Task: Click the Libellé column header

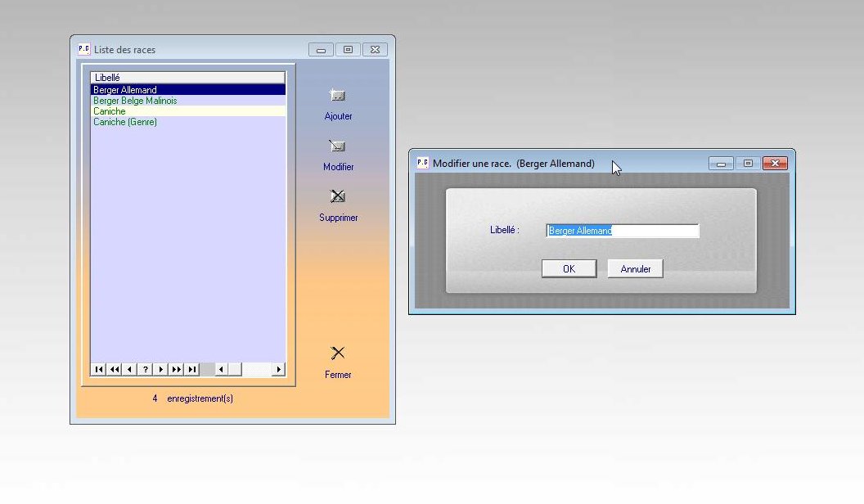Action: pyautogui.click(x=187, y=78)
